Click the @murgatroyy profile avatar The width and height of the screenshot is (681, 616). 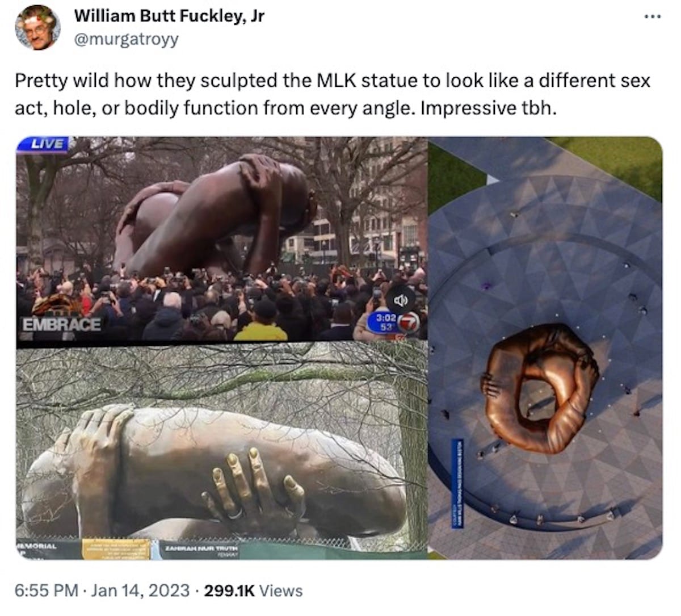tap(37, 28)
